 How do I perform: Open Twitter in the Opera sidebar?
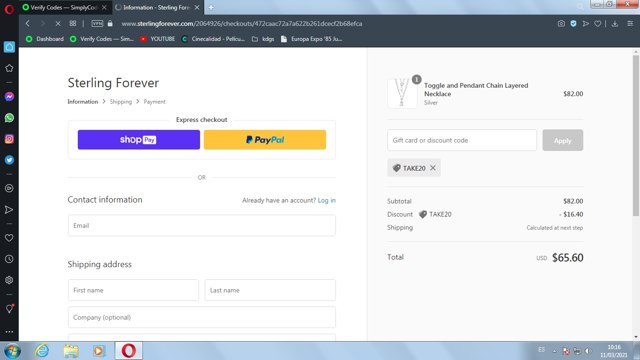[x=9, y=160]
